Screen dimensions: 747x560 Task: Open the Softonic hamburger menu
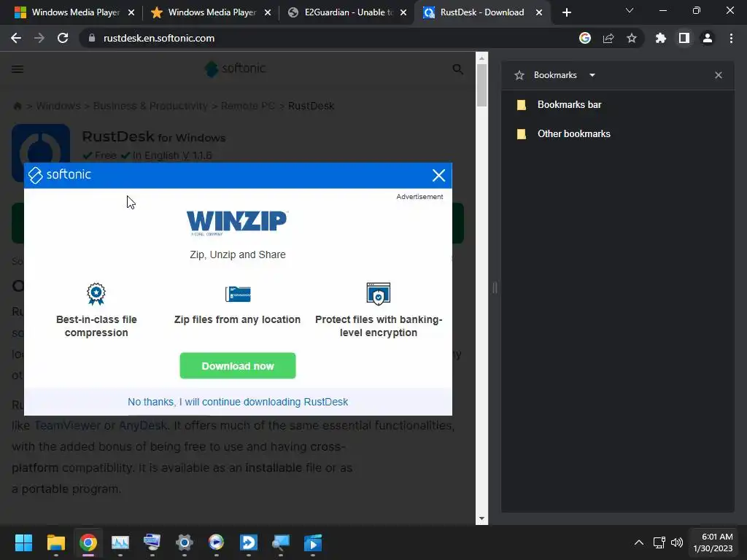(18, 69)
